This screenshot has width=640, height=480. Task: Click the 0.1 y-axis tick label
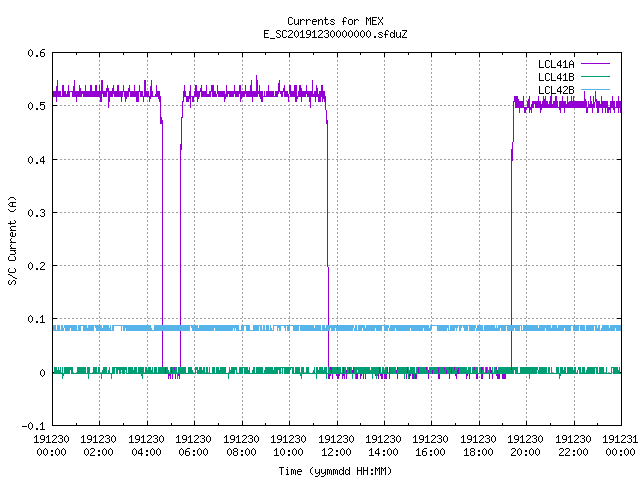36,319
